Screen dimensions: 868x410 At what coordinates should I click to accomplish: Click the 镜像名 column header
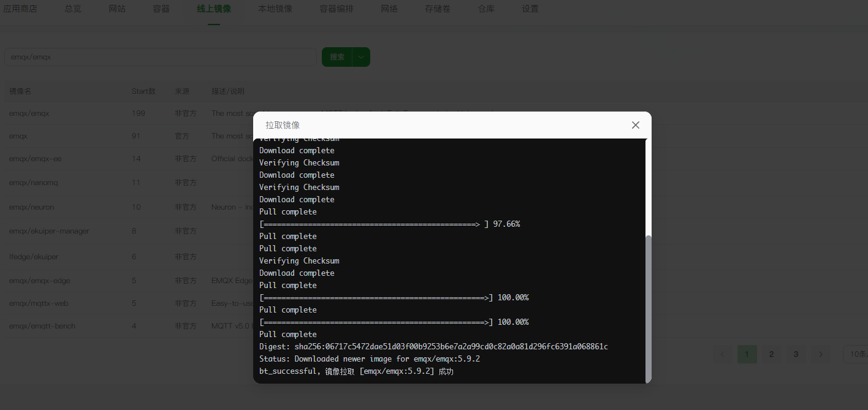(x=20, y=91)
